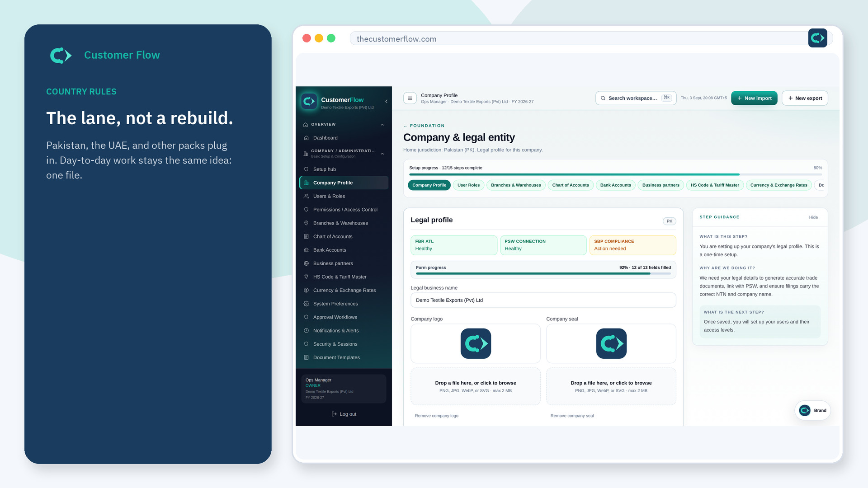
Task: Click the Business partners globe icon
Action: tap(306, 263)
